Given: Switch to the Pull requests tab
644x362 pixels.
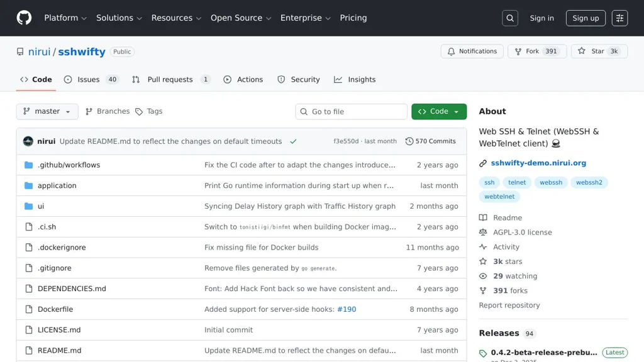Looking at the screenshot, I should click(x=171, y=80).
